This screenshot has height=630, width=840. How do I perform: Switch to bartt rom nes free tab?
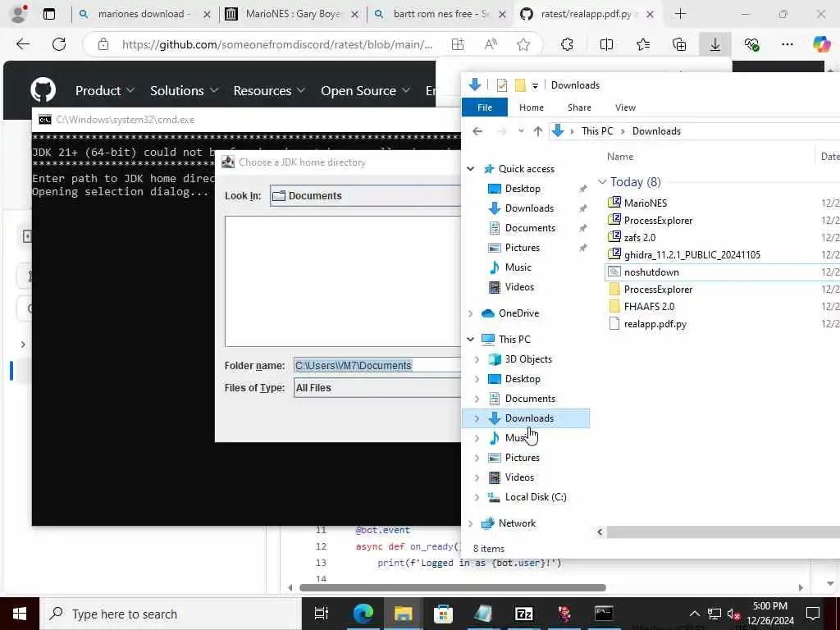[x=440, y=14]
